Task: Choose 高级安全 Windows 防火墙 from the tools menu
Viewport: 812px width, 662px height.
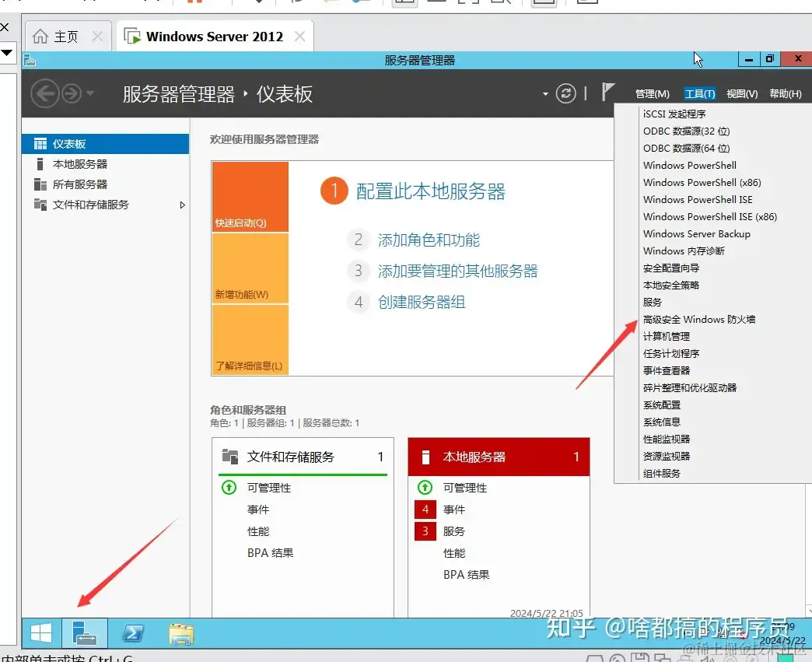Action: tap(699, 319)
